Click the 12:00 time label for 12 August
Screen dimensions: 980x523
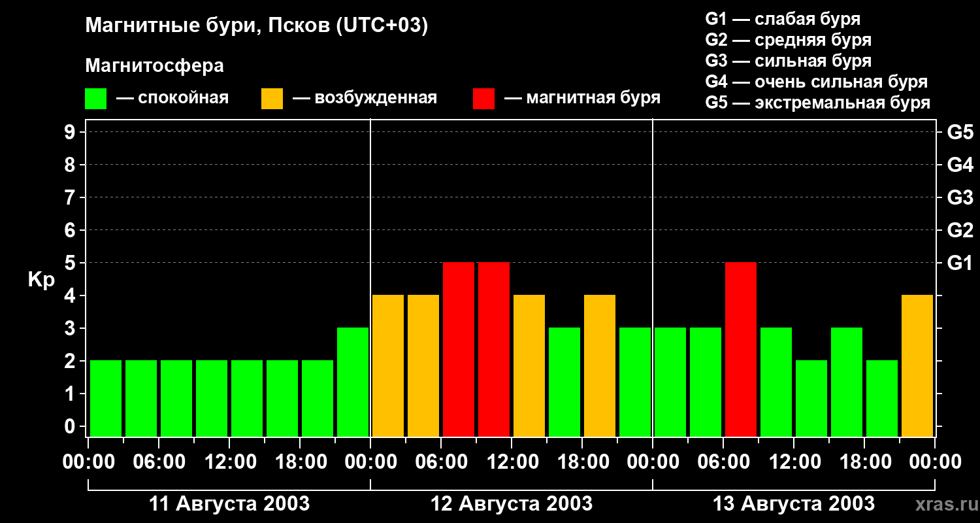512,462
